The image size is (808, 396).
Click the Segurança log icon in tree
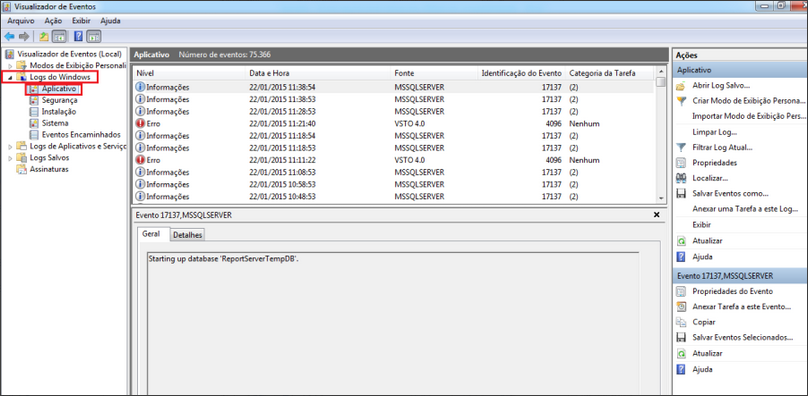[34, 101]
